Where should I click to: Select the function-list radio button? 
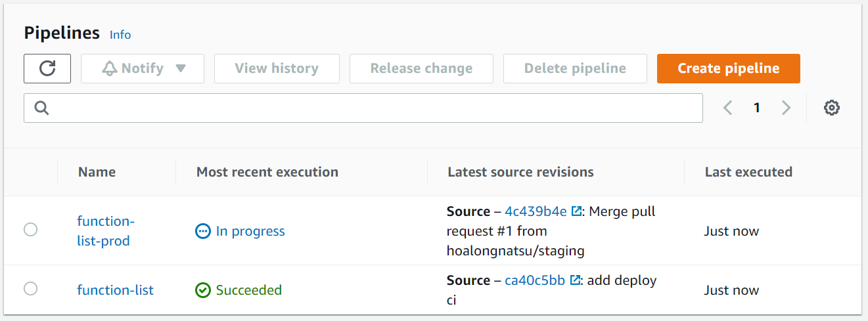tap(30, 289)
